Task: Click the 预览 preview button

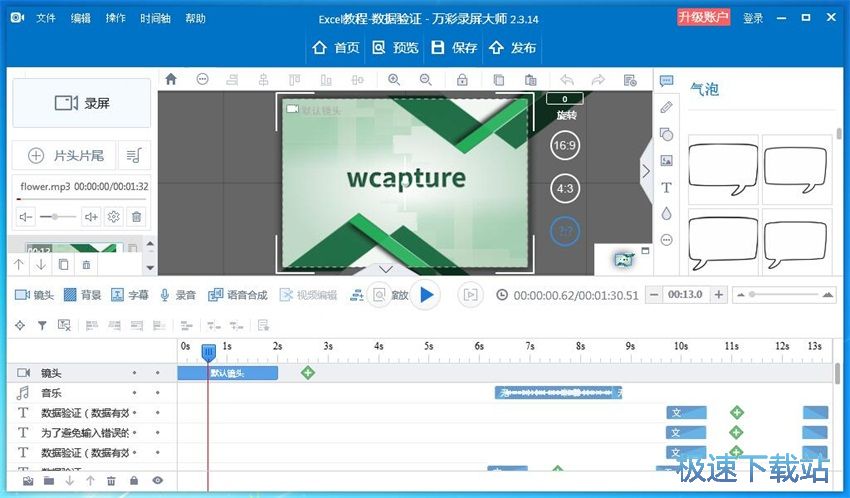Action: click(395, 48)
